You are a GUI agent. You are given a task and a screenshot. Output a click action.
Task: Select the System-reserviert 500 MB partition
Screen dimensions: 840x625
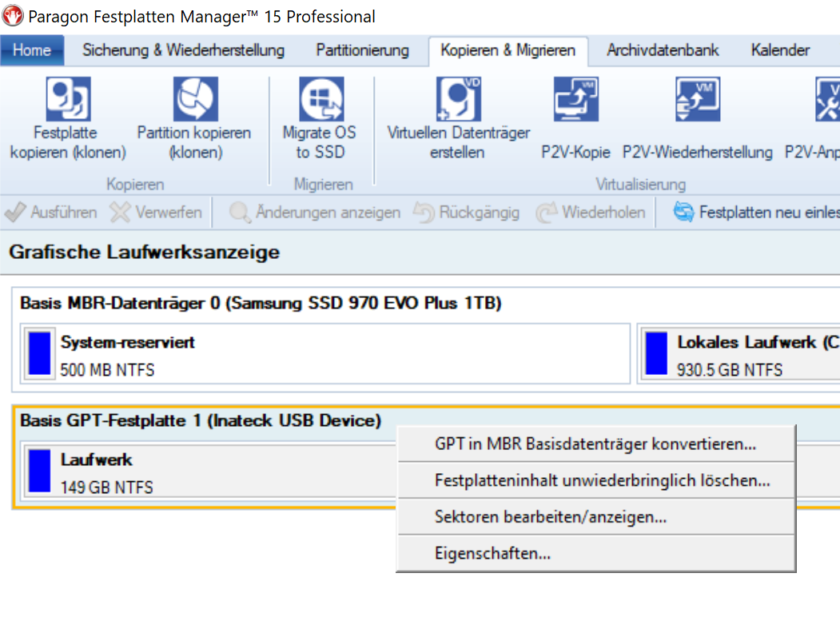click(325, 353)
